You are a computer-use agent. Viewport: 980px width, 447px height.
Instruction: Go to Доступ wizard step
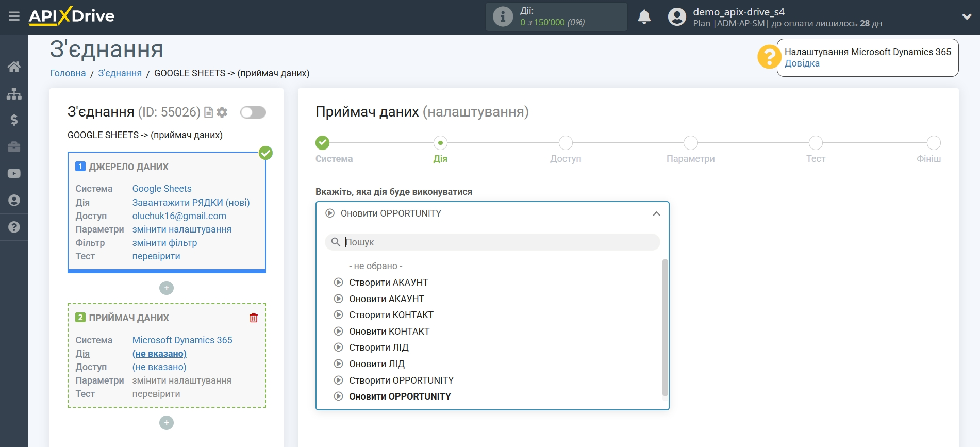[566, 143]
